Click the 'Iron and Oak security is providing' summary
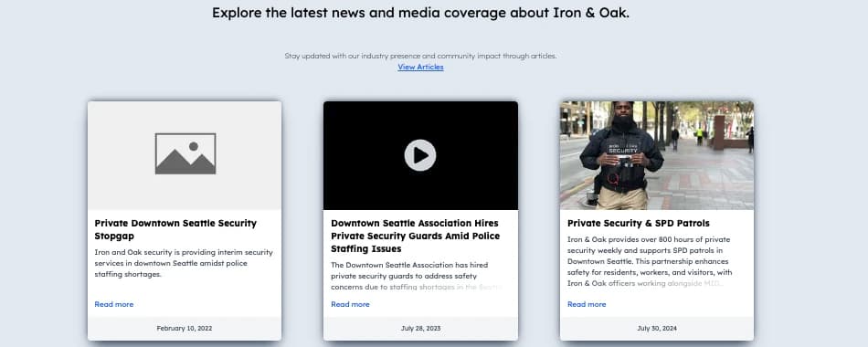 tap(184, 263)
